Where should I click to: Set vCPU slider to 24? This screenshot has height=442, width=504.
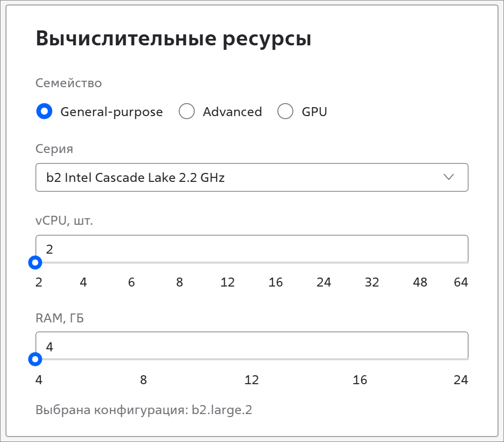click(x=324, y=282)
